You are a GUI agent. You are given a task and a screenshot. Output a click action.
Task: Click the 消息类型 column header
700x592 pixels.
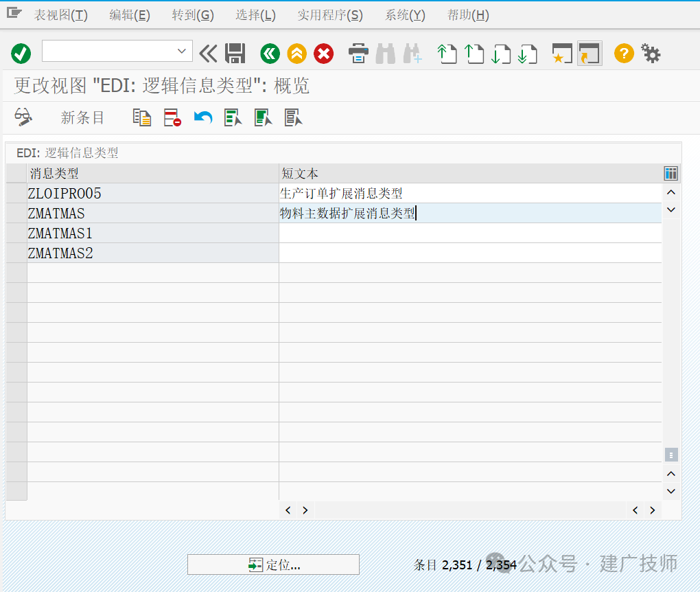tap(152, 173)
